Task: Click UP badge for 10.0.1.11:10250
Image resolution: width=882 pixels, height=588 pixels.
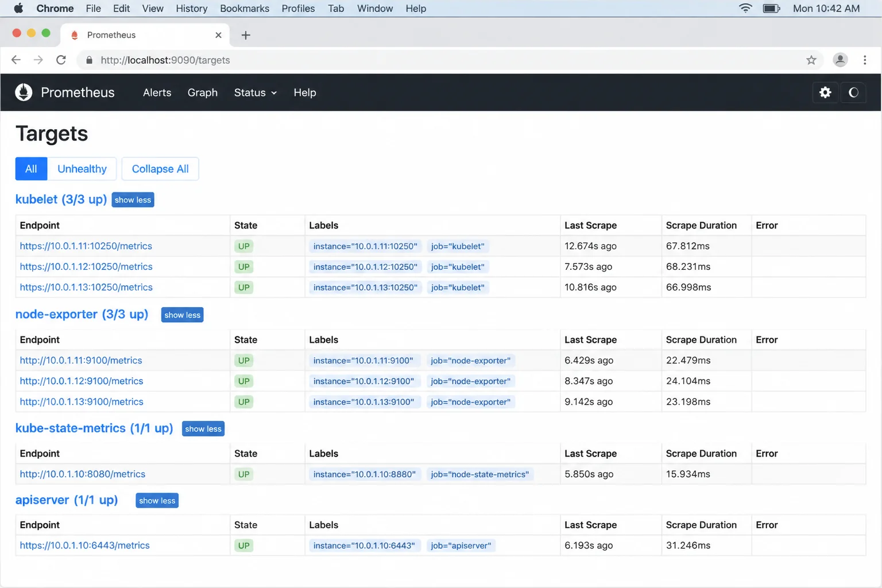Action: click(x=244, y=246)
